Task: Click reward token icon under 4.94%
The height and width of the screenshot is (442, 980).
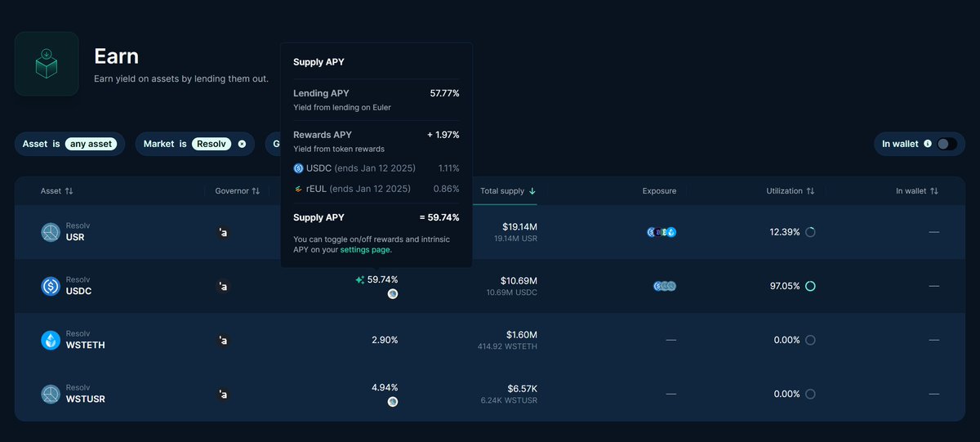Action: pyautogui.click(x=393, y=401)
